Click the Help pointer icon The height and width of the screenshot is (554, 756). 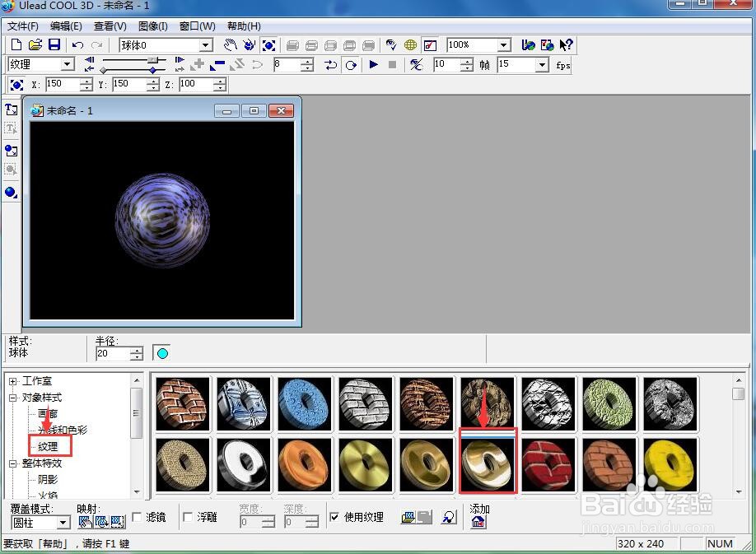click(x=567, y=45)
